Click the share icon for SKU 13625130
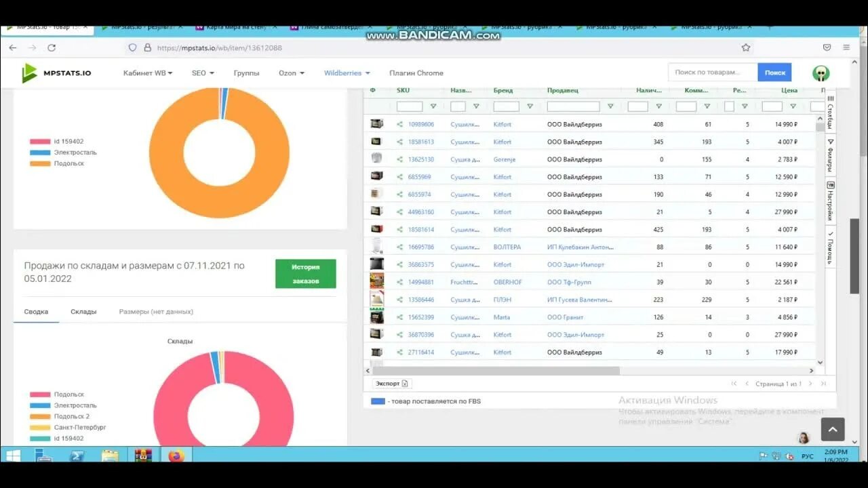The height and width of the screenshot is (488, 868). tap(400, 160)
